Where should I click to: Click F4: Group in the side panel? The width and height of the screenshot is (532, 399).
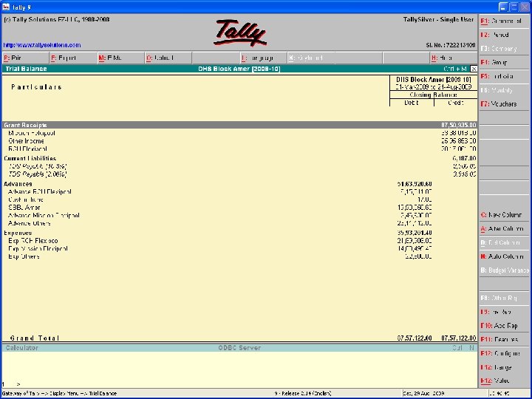[505, 62]
